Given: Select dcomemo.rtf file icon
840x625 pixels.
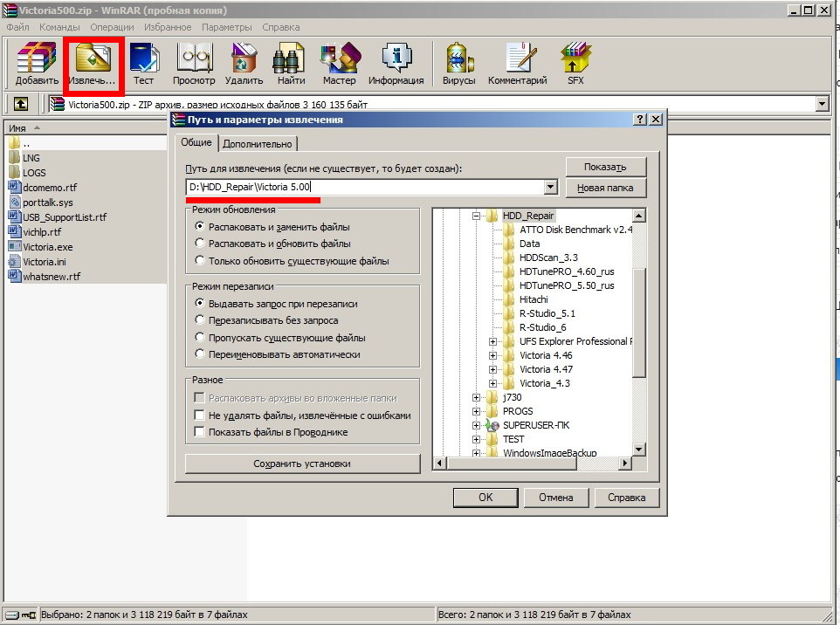Looking at the screenshot, I should 15,187.
